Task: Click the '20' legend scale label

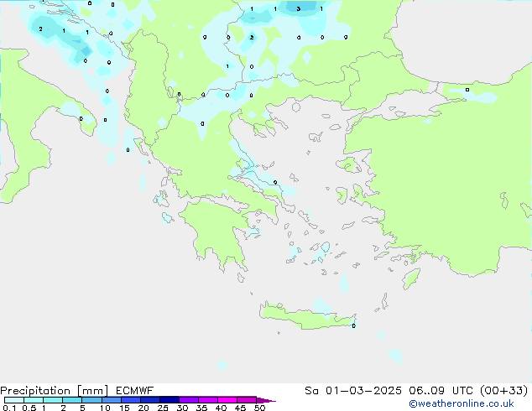Action: (x=143, y=408)
